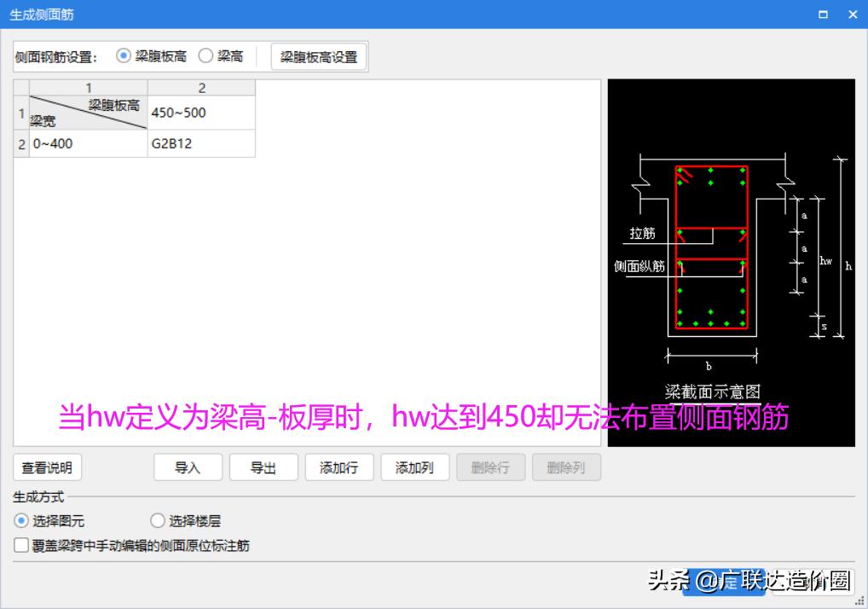Close the 生成侧面筋 dialog
This screenshot has height=609, width=868.
(853, 14)
